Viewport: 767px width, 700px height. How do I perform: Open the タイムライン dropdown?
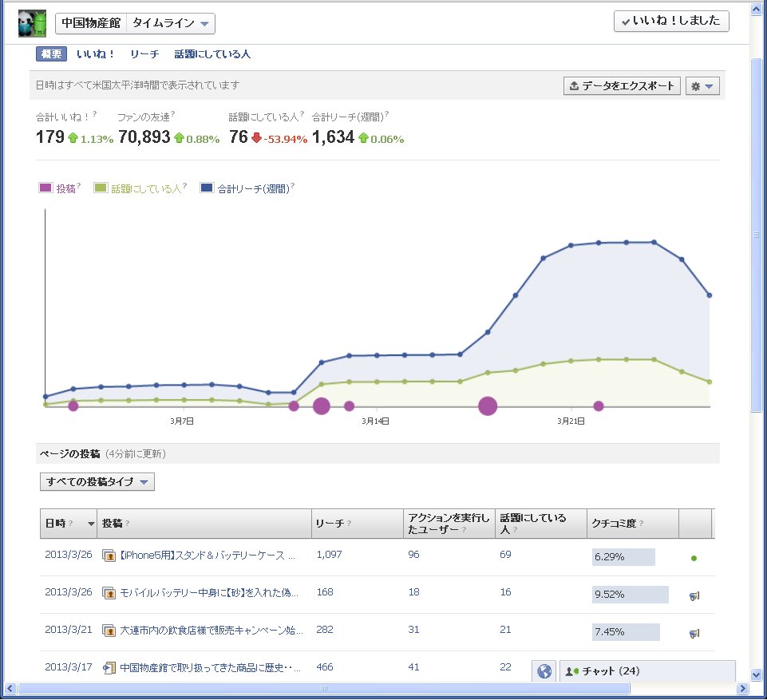(172, 23)
